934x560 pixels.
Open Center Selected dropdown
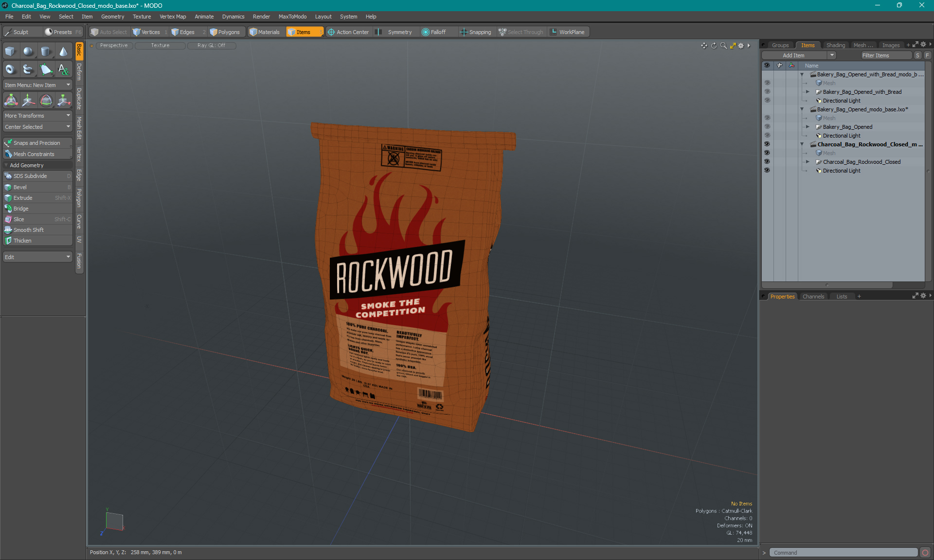37,127
